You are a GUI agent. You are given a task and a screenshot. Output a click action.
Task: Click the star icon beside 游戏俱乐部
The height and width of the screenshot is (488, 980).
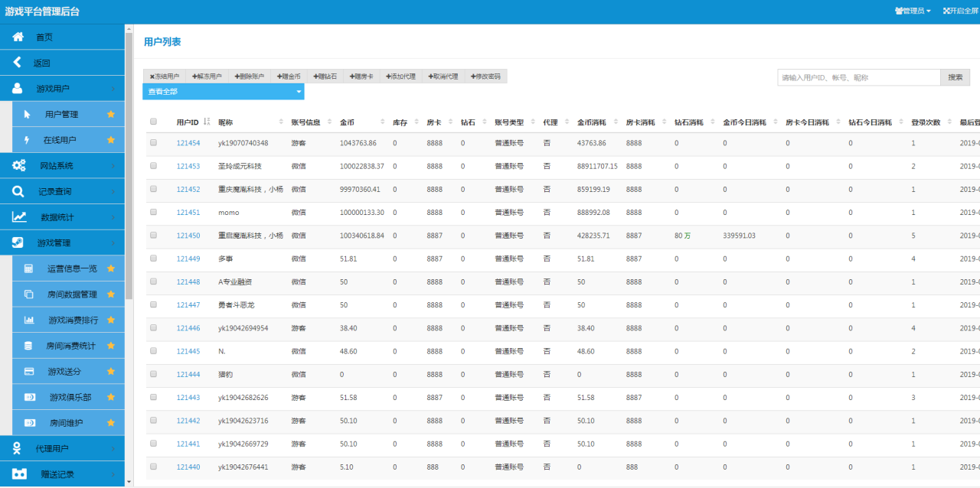(x=110, y=397)
